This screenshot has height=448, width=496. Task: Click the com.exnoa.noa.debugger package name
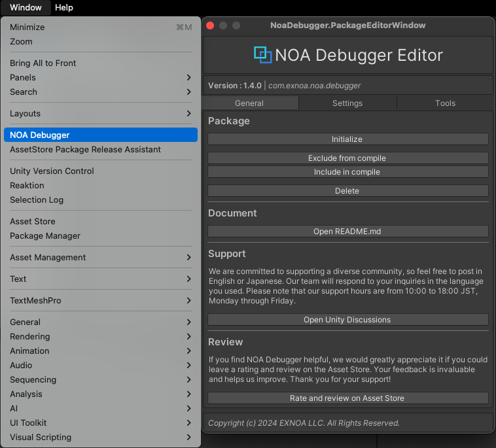point(315,86)
